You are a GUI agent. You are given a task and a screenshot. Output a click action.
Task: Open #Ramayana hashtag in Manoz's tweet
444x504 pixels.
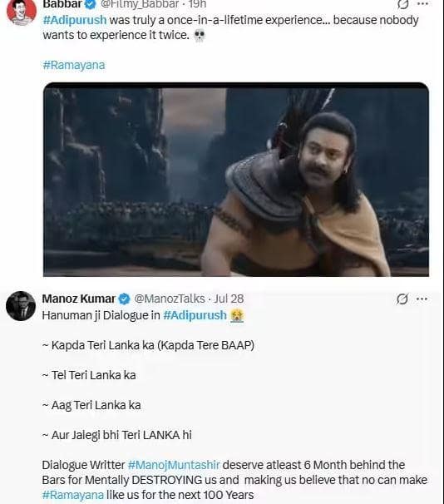tap(73, 495)
